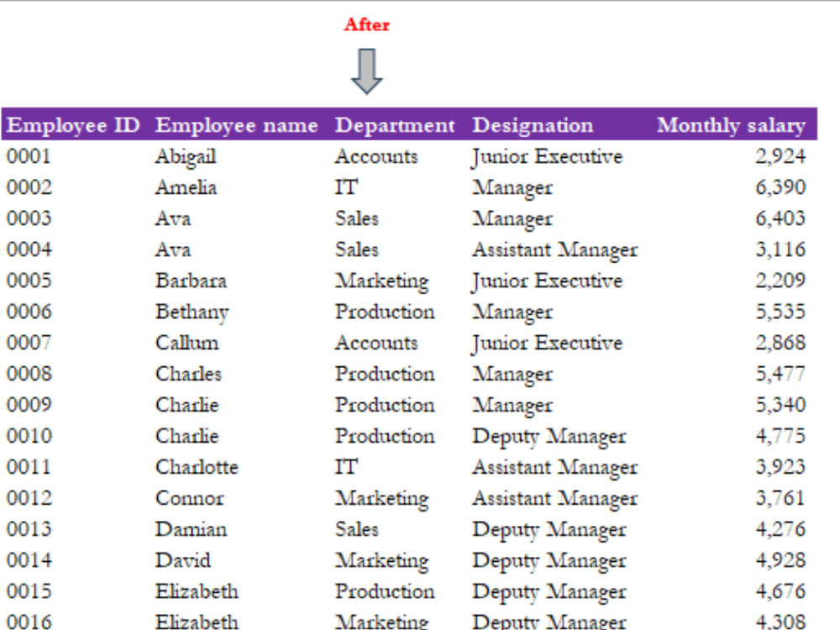Viewport: 840px width, 630px height.
Task: Click the name Bethany
Action: point(192,312)
